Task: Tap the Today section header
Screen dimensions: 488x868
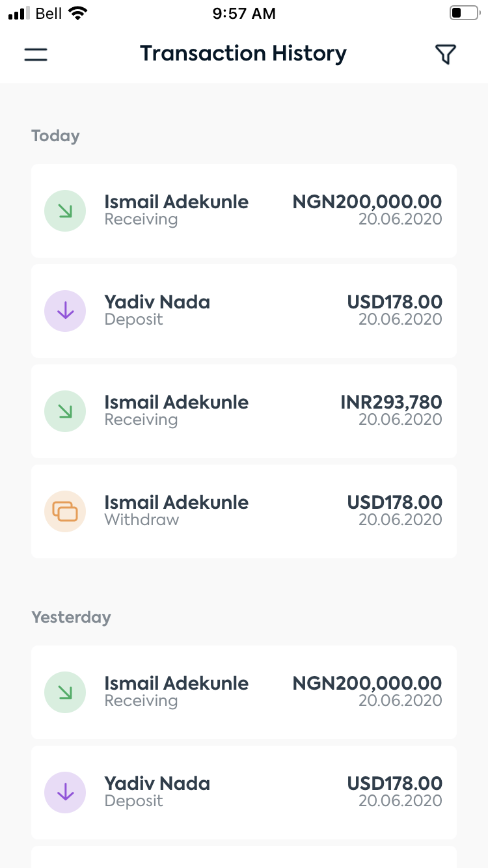Action: [x=55, y=136]
